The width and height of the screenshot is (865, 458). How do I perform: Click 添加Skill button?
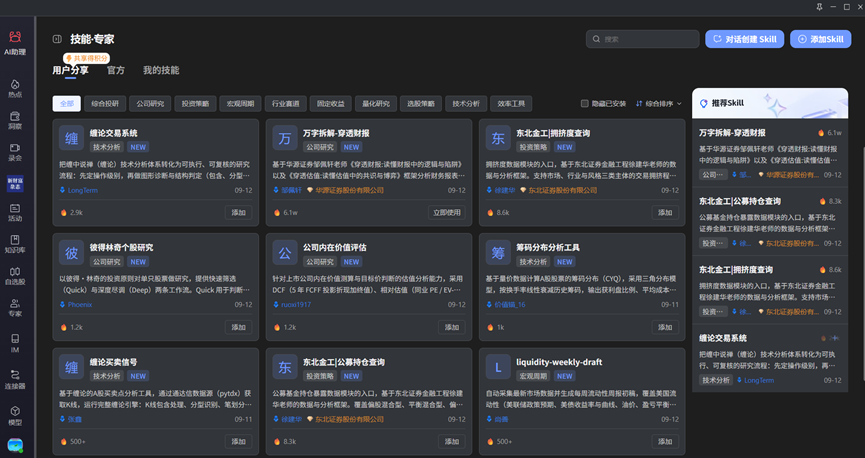(821, 39)
